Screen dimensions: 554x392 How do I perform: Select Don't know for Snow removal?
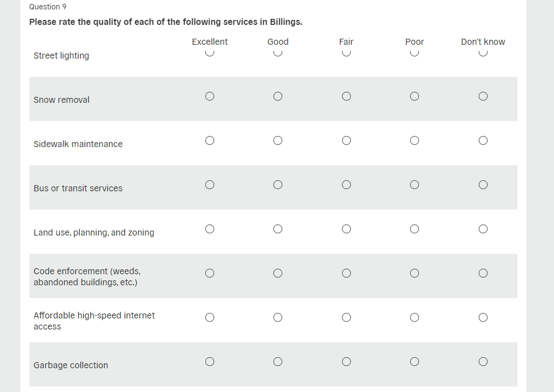(483, 96)
